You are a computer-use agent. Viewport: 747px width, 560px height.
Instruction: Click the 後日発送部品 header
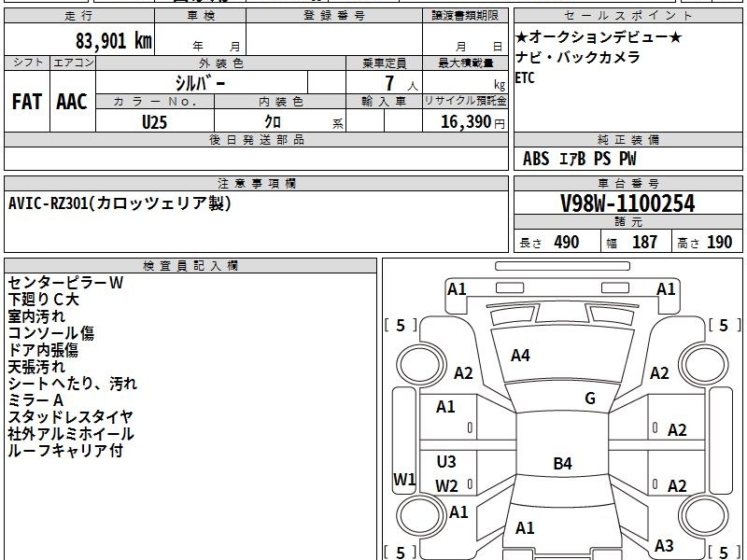(256, 140)
